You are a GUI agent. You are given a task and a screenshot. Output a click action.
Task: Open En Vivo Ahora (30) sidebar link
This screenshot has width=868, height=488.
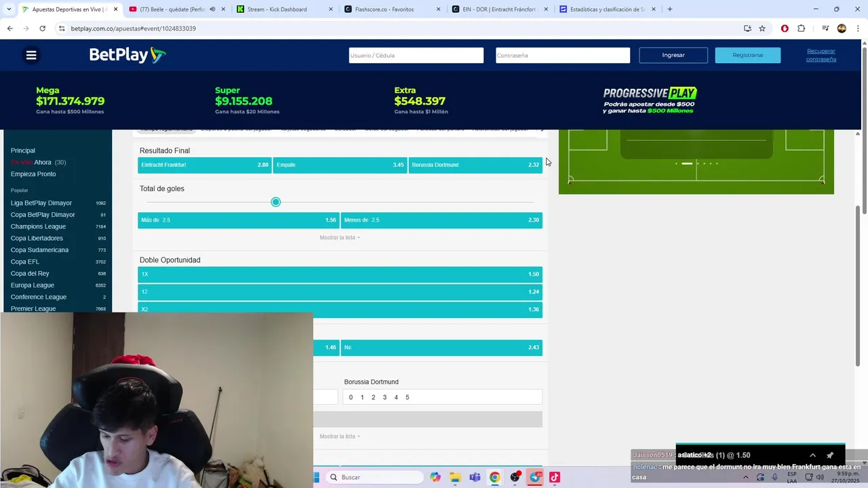point(38,163)
